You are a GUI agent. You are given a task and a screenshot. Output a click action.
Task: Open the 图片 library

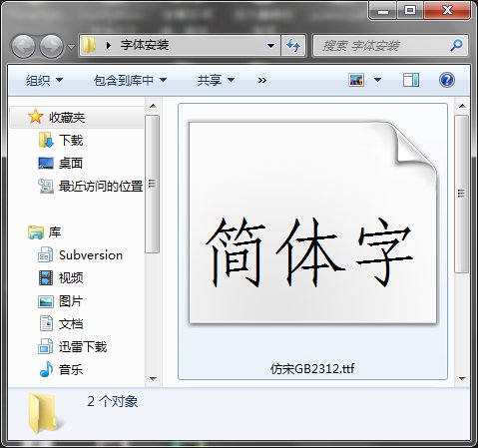[71, 301]
